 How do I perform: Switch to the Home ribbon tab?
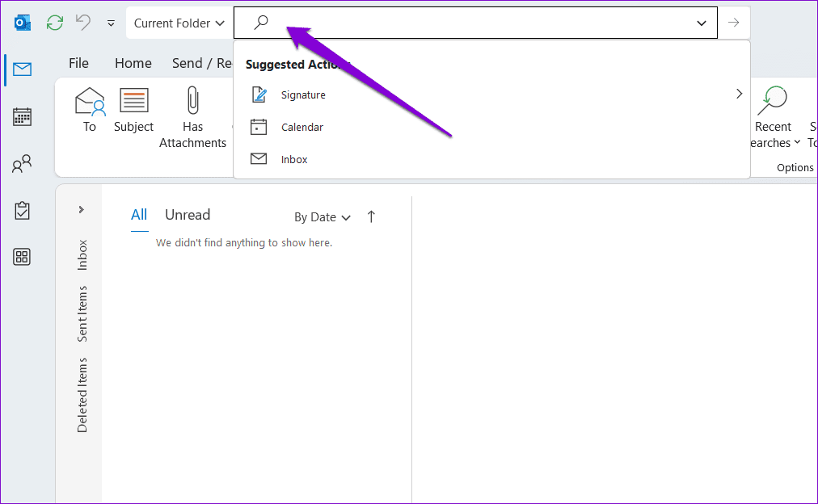point(133,63)
